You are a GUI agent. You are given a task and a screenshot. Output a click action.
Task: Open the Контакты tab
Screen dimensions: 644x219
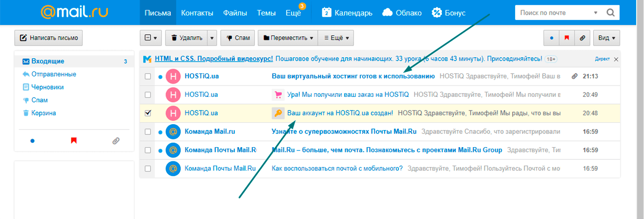197,13
